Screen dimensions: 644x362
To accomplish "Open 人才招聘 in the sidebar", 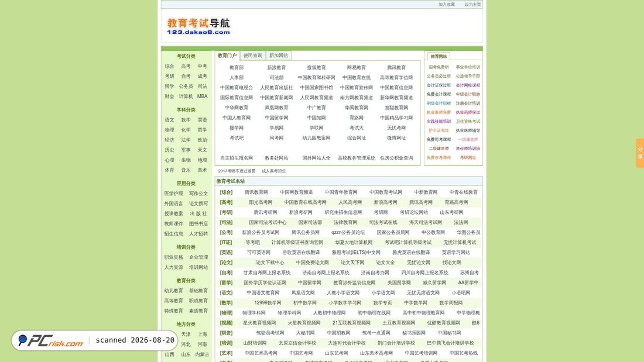I will pyautogui.click(x=198, y=234).
